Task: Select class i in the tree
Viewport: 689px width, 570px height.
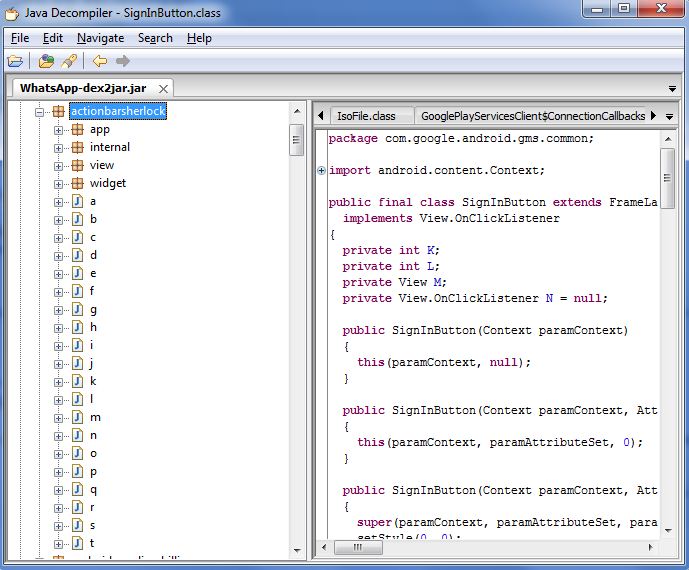Action: (x=91, y=345)
